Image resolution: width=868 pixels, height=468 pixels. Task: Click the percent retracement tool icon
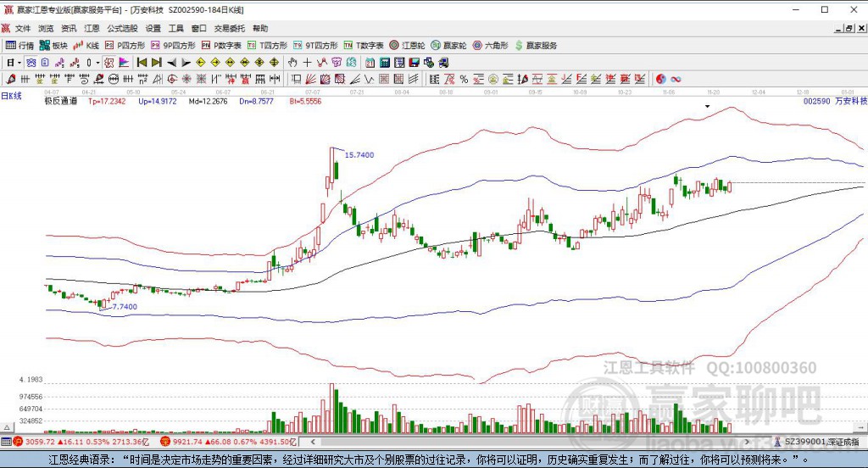pyautogui.click(x=464, y=79)
